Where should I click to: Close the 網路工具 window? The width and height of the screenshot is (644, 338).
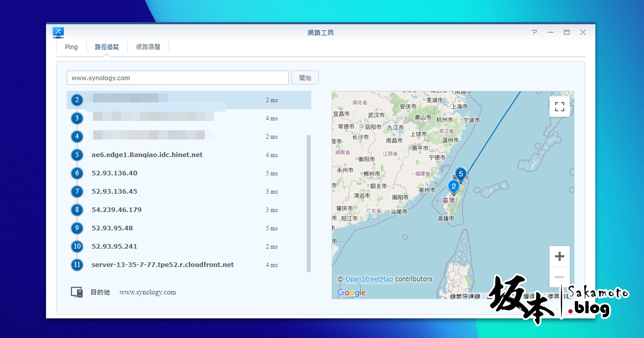coord(583,32)
